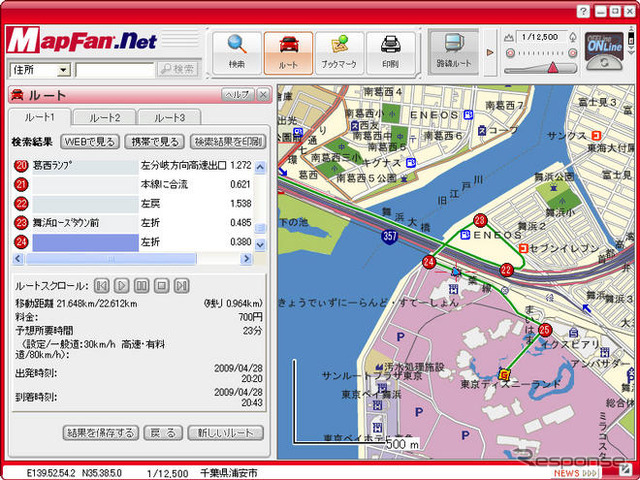Click the resize grip icon in status bar
This screenshot has width=640, height=480.
click(625, 469)
